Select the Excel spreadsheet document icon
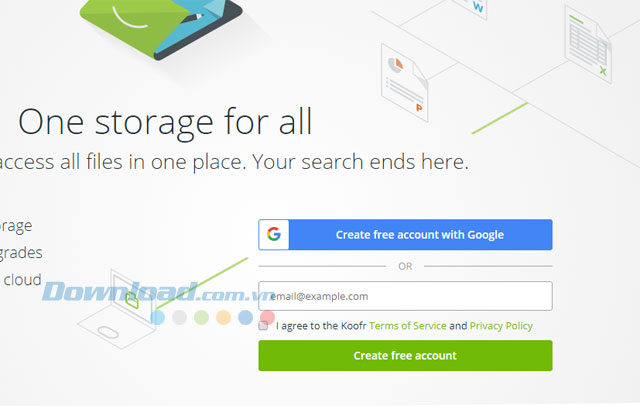 [588, 44]
